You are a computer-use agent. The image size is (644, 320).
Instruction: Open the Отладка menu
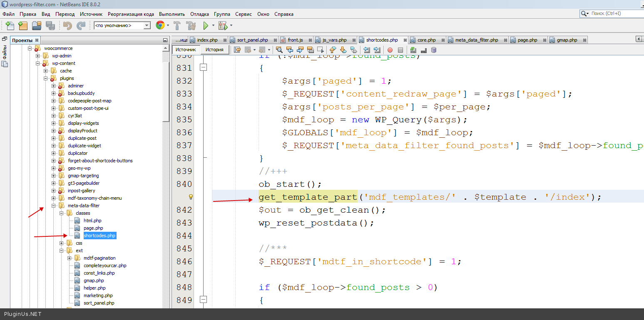pyautogui.click(x=199, y=14)
